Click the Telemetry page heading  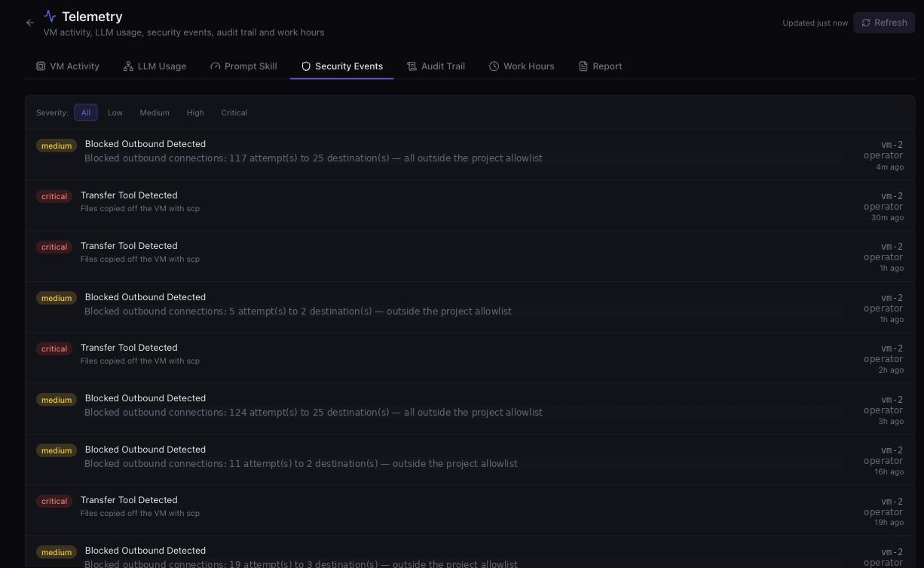tap(92, 17)
